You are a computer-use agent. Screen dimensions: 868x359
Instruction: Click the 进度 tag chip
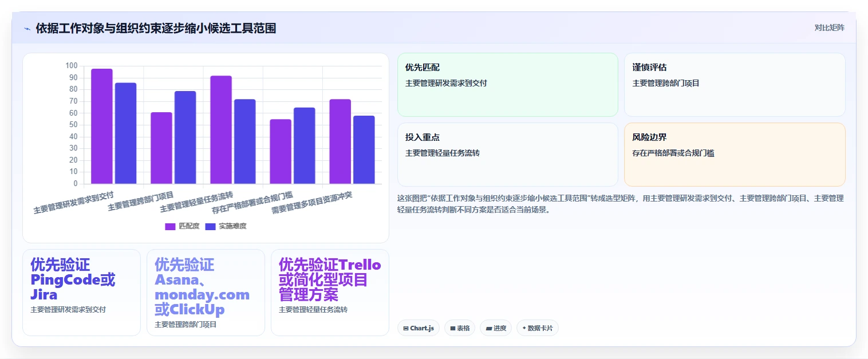[x=496, y=328]
